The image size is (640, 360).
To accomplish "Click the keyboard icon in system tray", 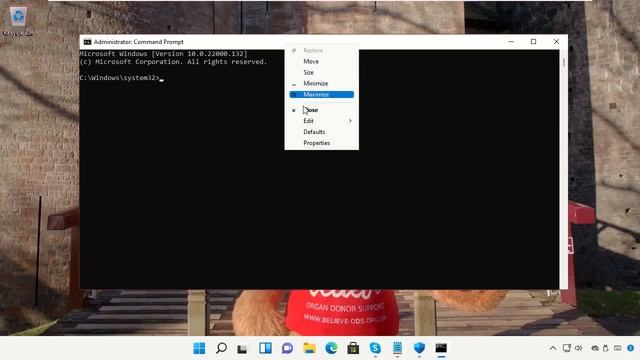I will pos(618,348).
